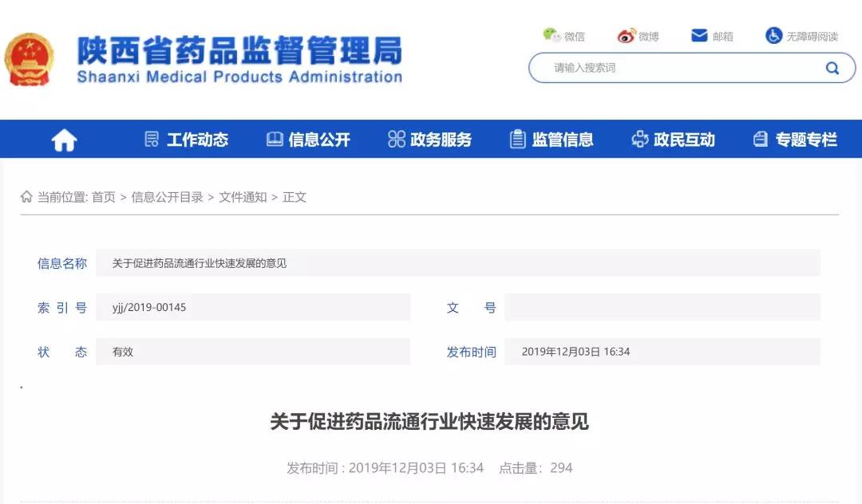The width and height of the screenshot is (862, 504).
Task: Click the 陕西省药品监督管理局 site title
Action: [239, 52]
